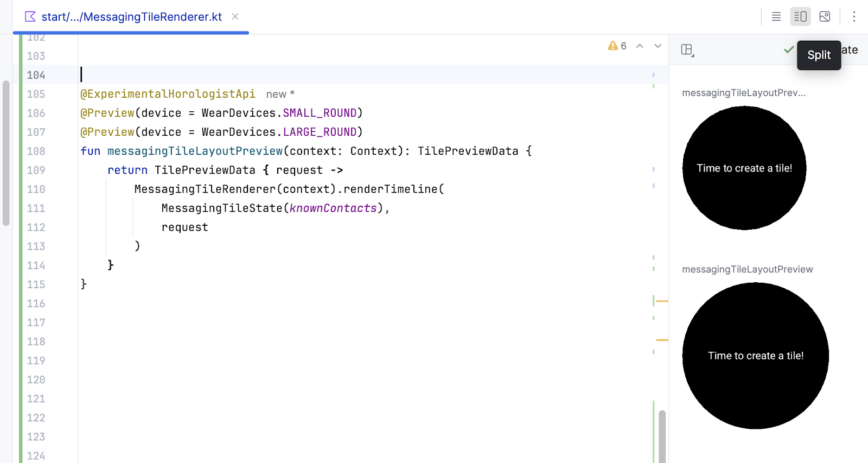The height and width of the screenshot is (463, 868).
Task: Select the MessagingTileRenderer.kt editor tab
Action: click(131, 17)
